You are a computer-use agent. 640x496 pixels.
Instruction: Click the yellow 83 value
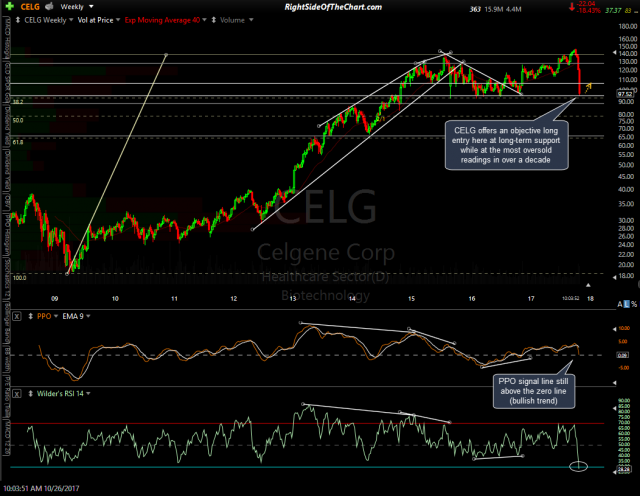628,10
